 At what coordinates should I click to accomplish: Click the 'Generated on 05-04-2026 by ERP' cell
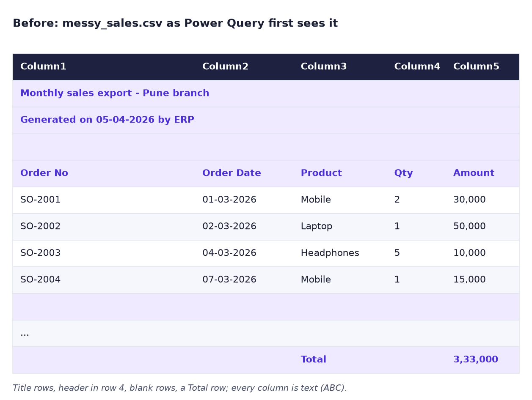(107, 120)
